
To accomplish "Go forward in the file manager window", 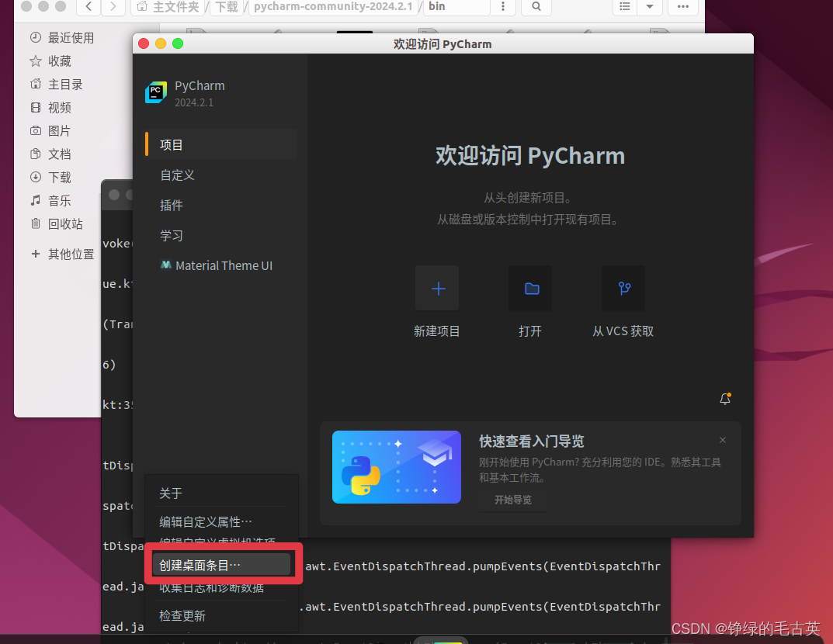I will pyautogui.click(x=113, y=6).
